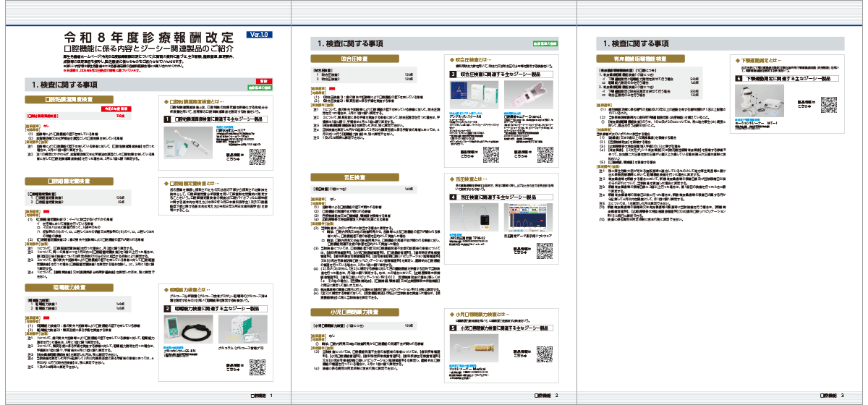
Task: Select the title 令和8年度診療報酬改定
Action: 148,36
